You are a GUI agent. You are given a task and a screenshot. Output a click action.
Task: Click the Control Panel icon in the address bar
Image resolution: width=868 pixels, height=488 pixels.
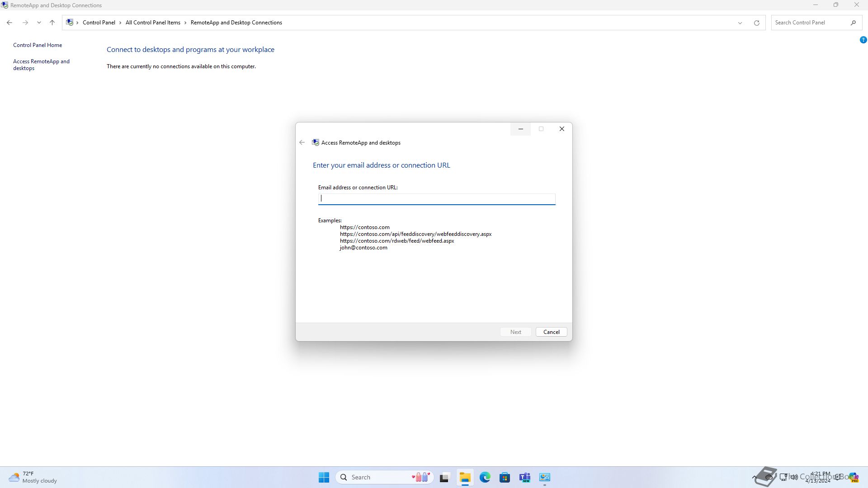tap(70, 22)
